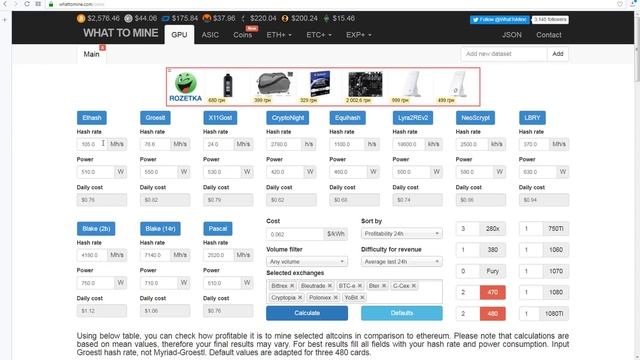Open the Sort by dropdown

pyautogui.click(x=402, y=233)
